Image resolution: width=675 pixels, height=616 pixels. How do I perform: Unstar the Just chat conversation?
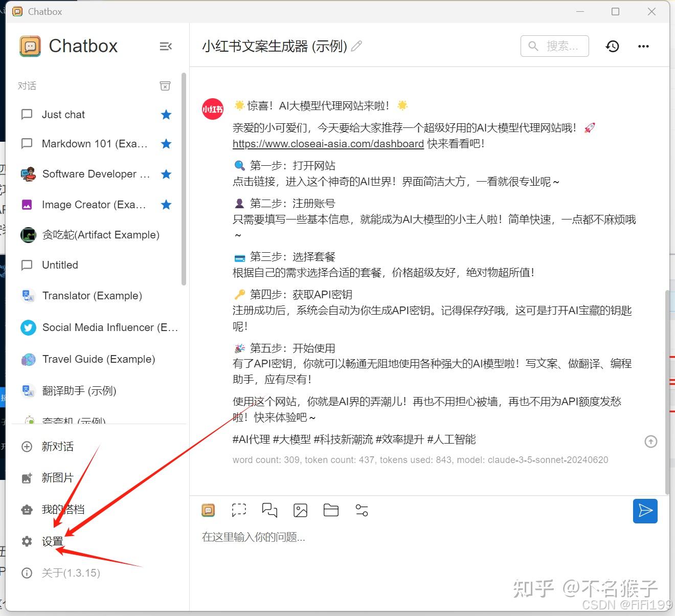(166, 115)
